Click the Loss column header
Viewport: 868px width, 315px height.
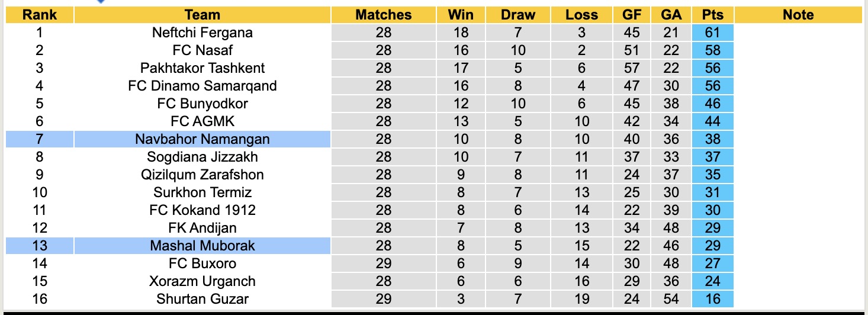(582, 15)
